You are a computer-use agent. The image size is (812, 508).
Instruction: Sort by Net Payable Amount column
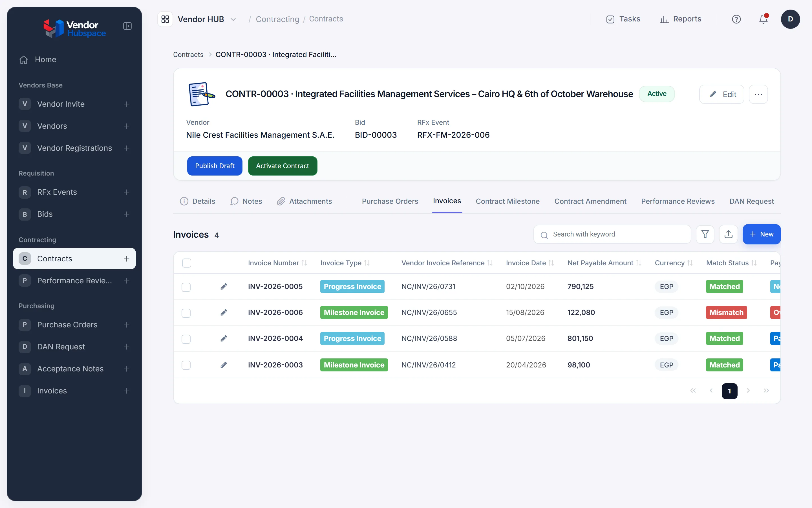tap(638, 263)
